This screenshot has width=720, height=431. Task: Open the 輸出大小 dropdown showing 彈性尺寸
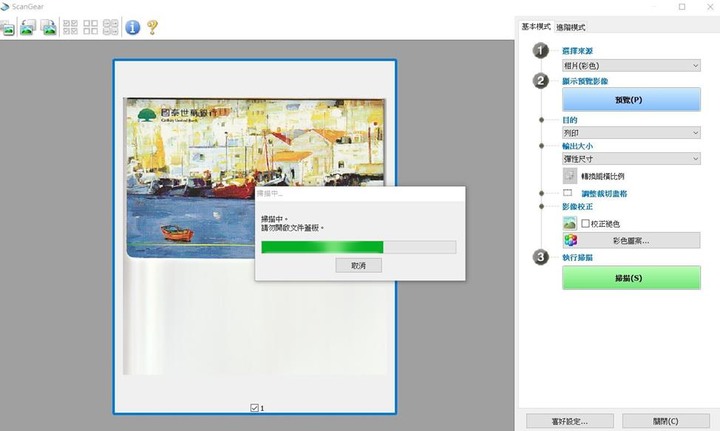pos(631,159)
